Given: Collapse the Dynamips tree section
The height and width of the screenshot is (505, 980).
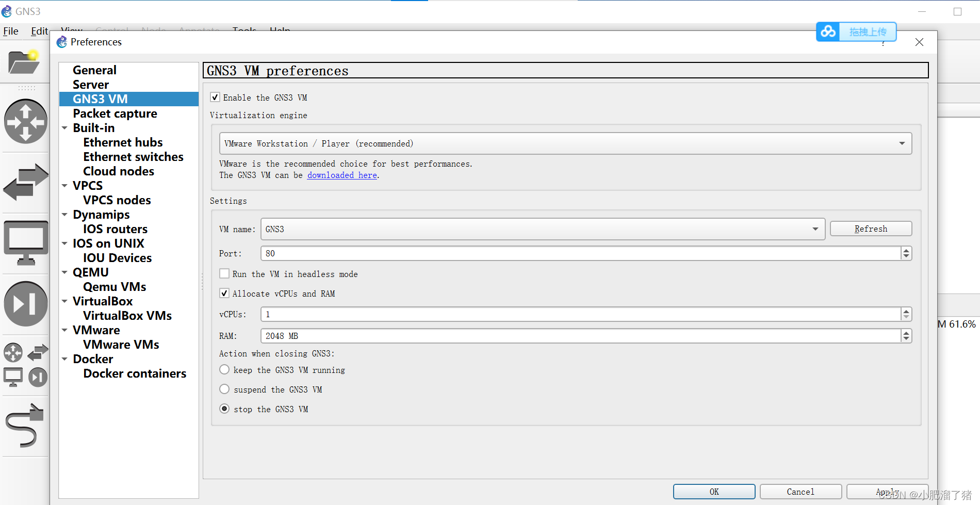Looking at the screenshot, I should [64, 215].
